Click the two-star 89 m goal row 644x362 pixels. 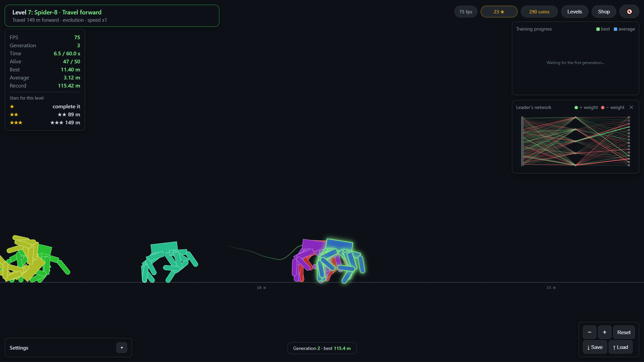coord(45,115)
